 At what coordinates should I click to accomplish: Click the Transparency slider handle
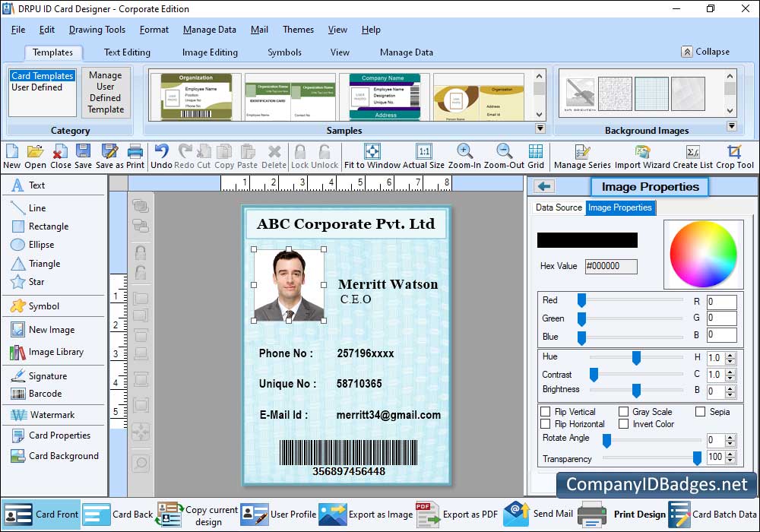tap(697, 458)
